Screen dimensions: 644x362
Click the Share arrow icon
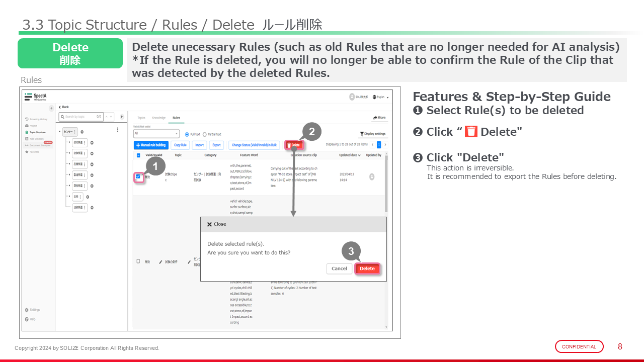375,118
